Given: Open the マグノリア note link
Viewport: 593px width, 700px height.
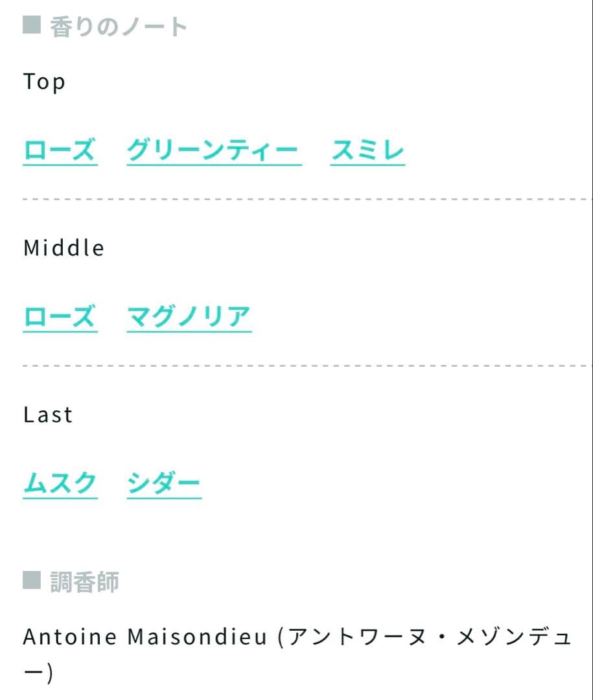Looking at the screenshot, I should [189, 318].
